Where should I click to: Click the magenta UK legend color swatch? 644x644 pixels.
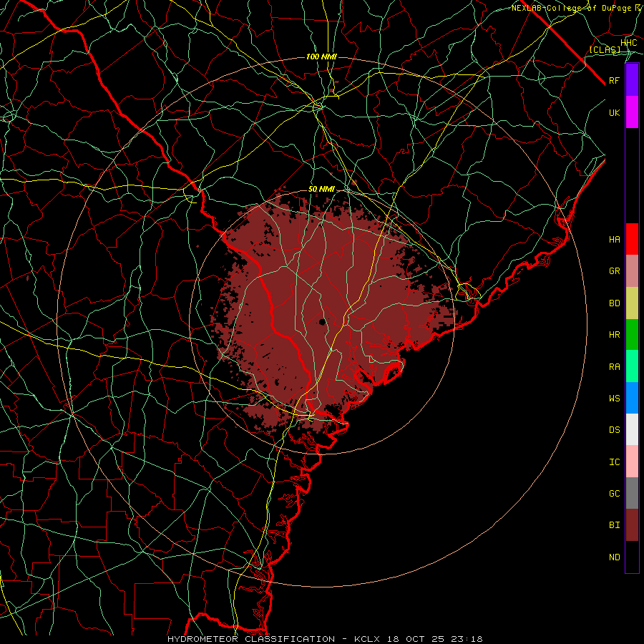coord(632,112)
